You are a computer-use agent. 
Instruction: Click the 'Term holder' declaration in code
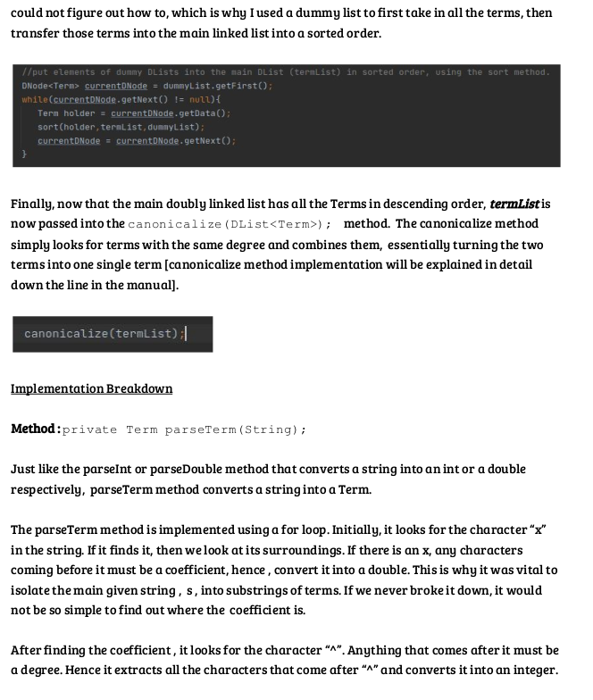coord(66,113)
